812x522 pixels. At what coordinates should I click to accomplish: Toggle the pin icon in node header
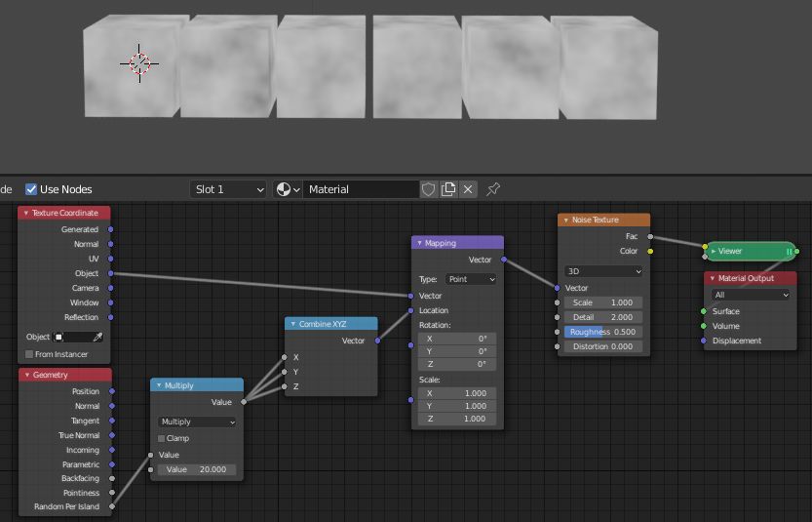click(x=493, y=189)
